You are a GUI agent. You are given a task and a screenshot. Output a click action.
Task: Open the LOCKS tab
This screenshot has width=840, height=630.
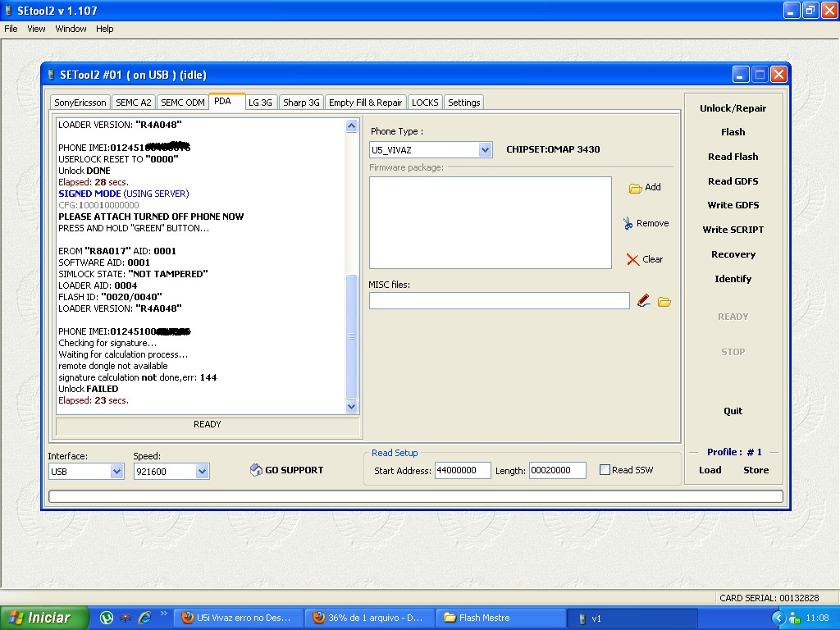425,103
